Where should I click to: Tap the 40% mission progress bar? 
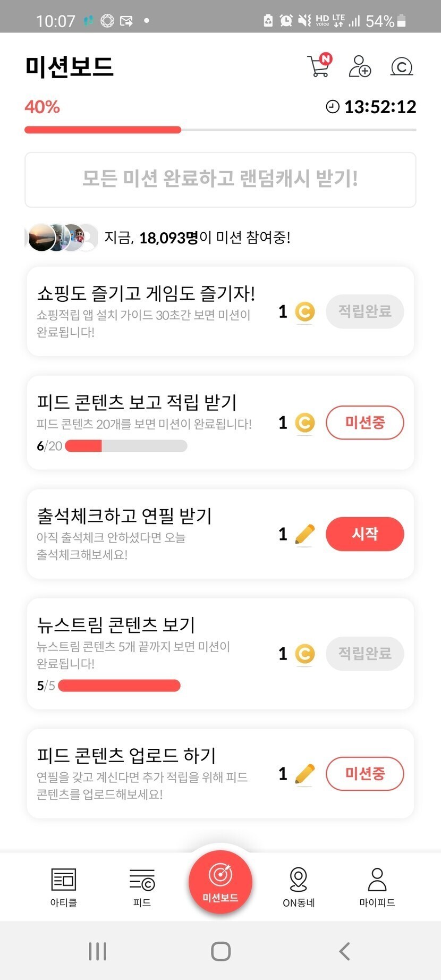click(x=220, y=130)
